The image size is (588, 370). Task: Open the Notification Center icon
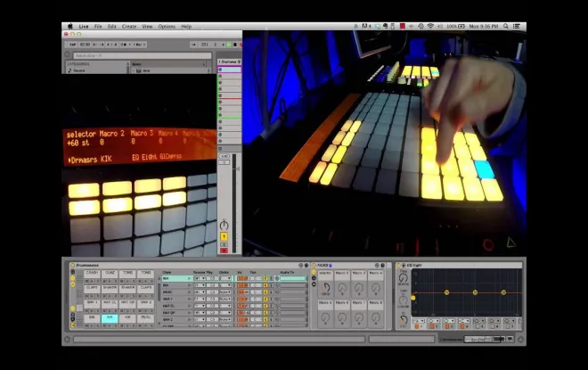[x=517, y=26]
